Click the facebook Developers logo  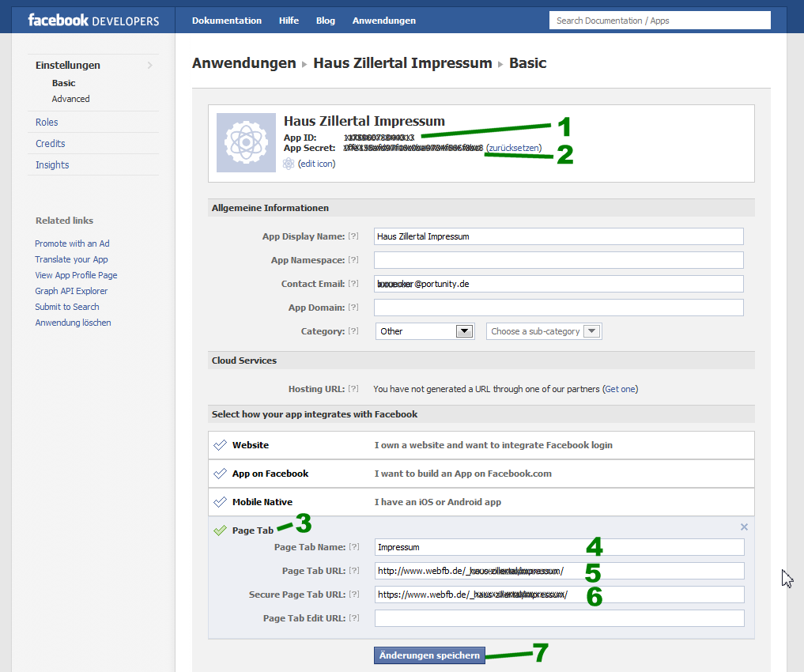(93, 21)
